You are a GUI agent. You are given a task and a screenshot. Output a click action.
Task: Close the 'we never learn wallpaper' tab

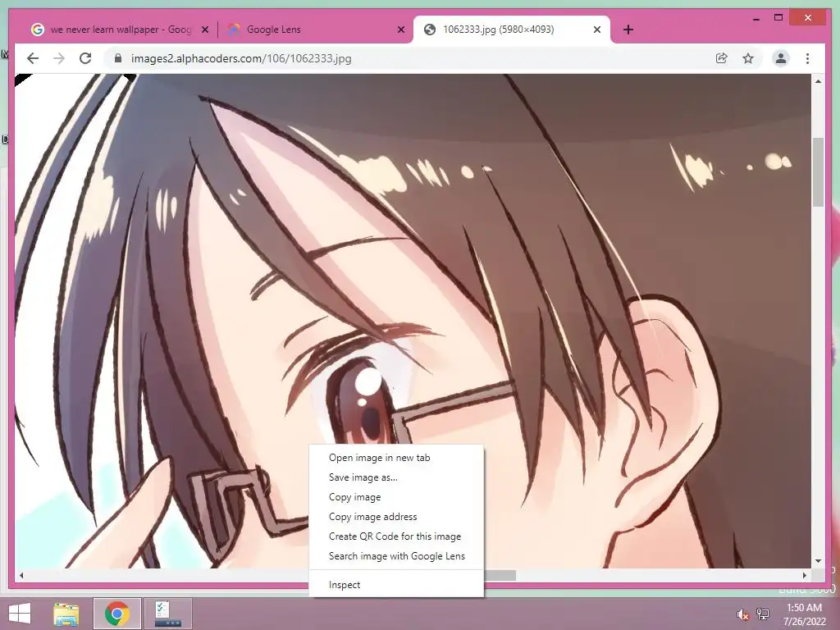point(204,30)
